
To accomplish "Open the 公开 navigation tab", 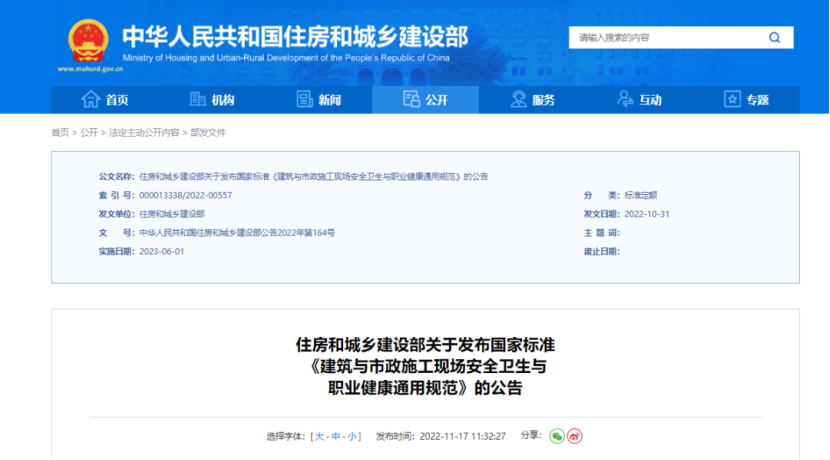I will (x=425, y=99).
